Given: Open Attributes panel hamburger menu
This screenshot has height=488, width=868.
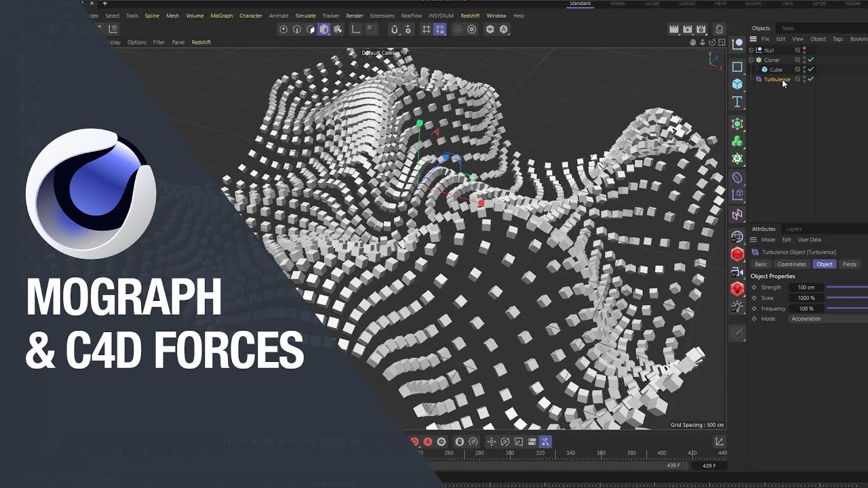Looking at the screenshot, I should (x=753, y=239).
